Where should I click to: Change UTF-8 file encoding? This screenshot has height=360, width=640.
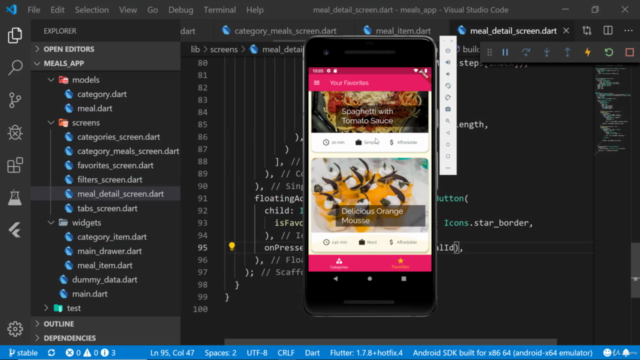pos(257,353)
